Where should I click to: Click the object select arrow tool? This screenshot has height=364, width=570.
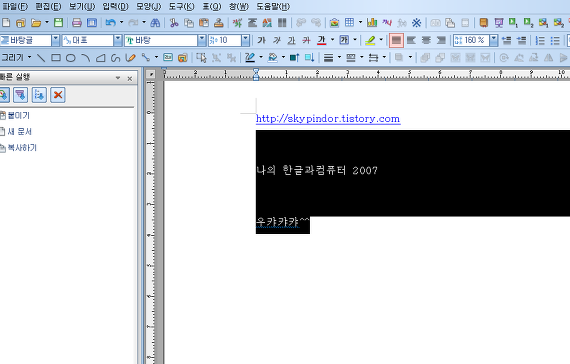click(201, 58)
